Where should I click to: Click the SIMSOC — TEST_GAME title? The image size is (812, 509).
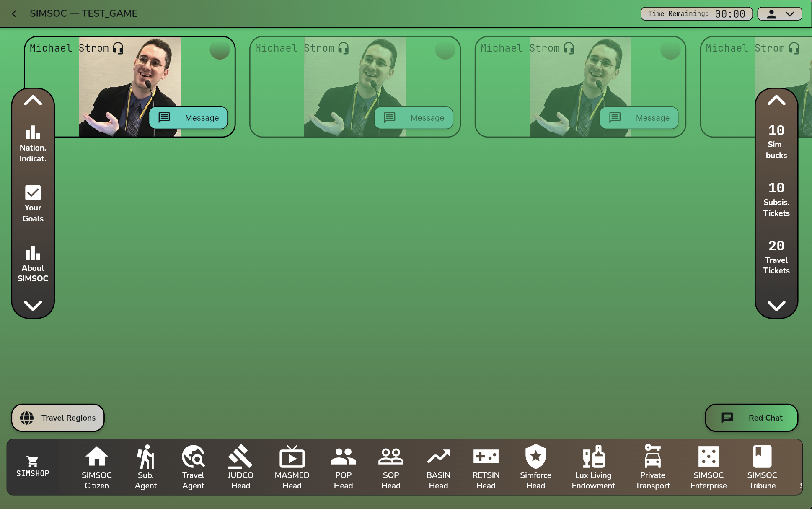(x=83, y=13)
